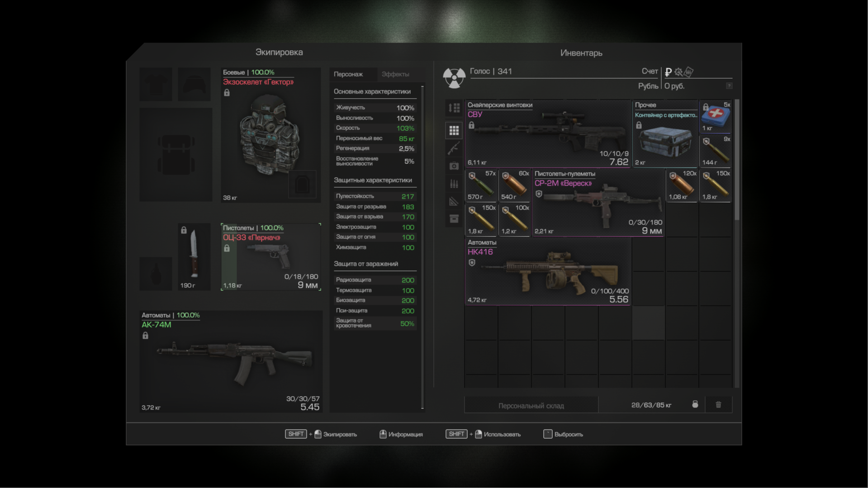Click the kettlebell weight icon
This screenshot has width=868, height=488.
(695, 404)
